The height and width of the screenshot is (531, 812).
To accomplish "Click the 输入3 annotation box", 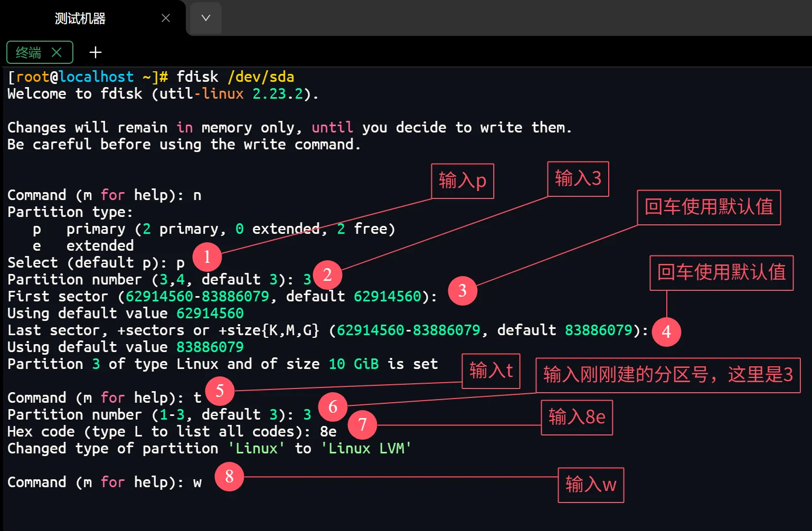I will coord(578,179).
